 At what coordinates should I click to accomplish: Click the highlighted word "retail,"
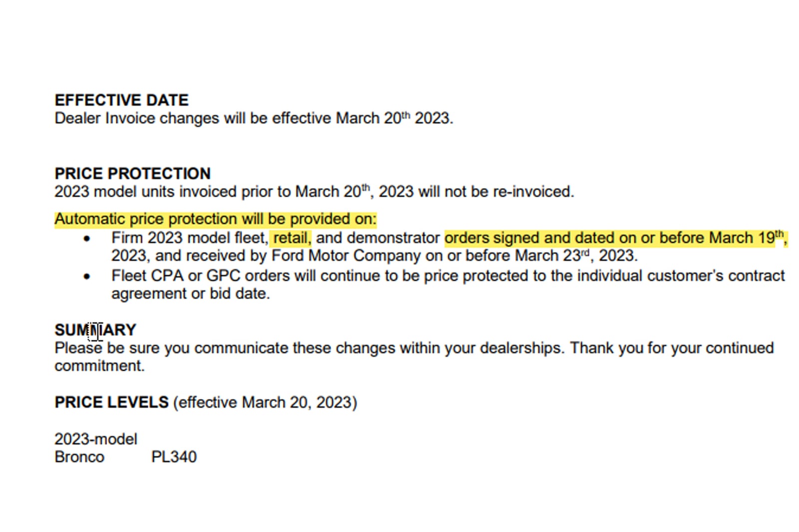click(292, 238)
